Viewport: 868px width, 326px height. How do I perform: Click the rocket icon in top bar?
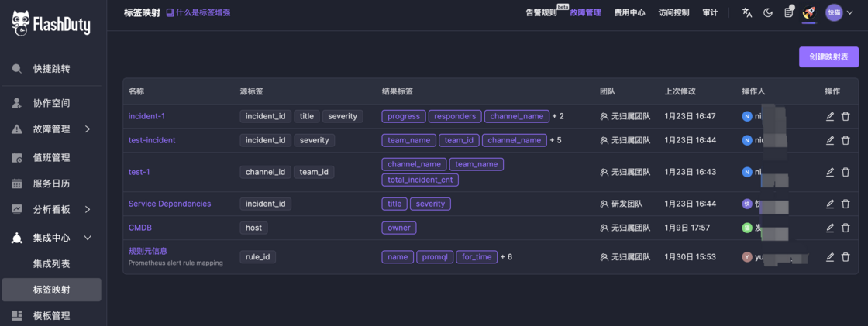click(809, 12)
